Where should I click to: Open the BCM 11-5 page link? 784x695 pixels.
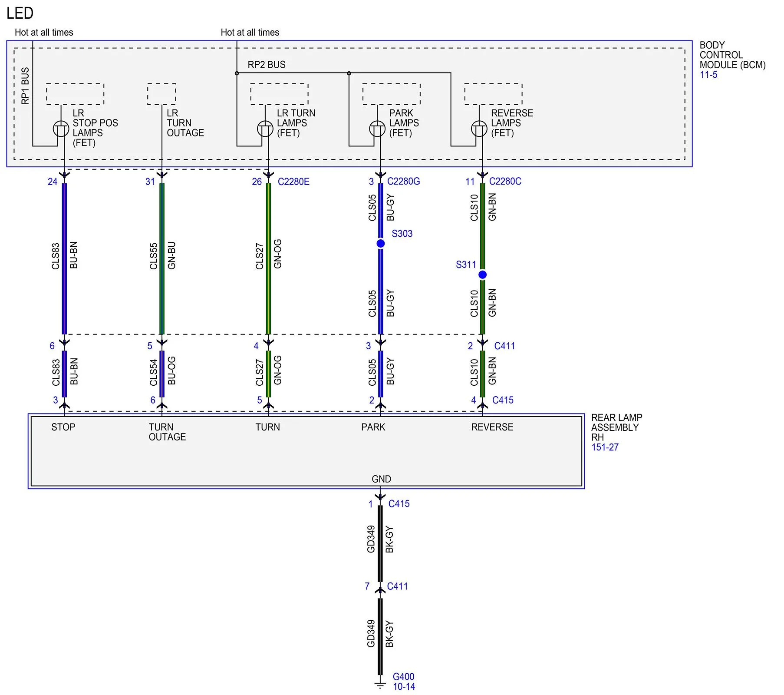click(x=708, y=75)
